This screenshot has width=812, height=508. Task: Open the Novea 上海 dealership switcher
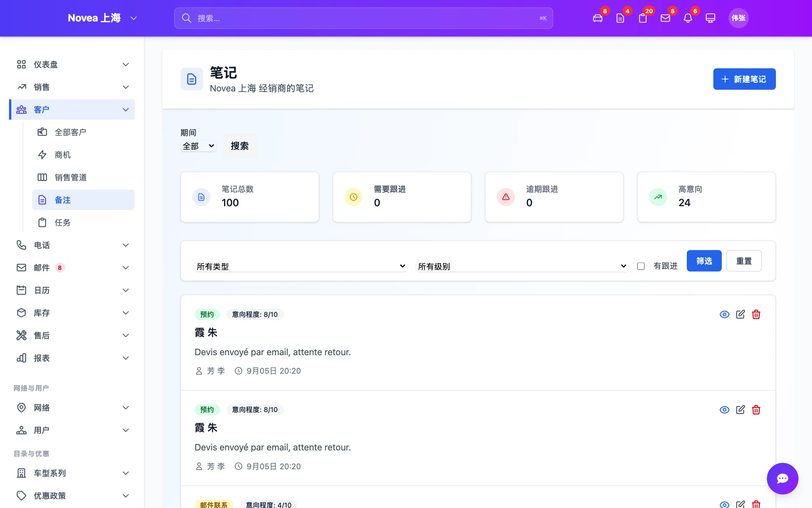(102, 18)
